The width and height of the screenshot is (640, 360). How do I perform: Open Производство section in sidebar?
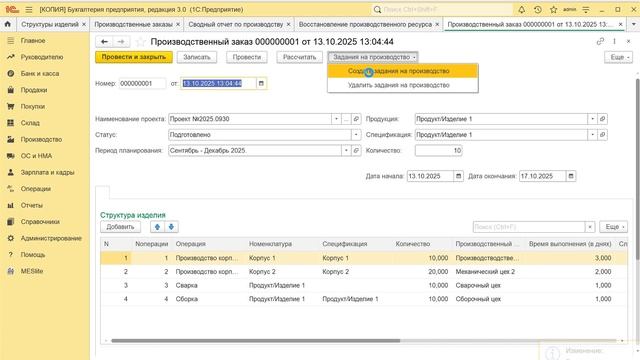(41, 140)
